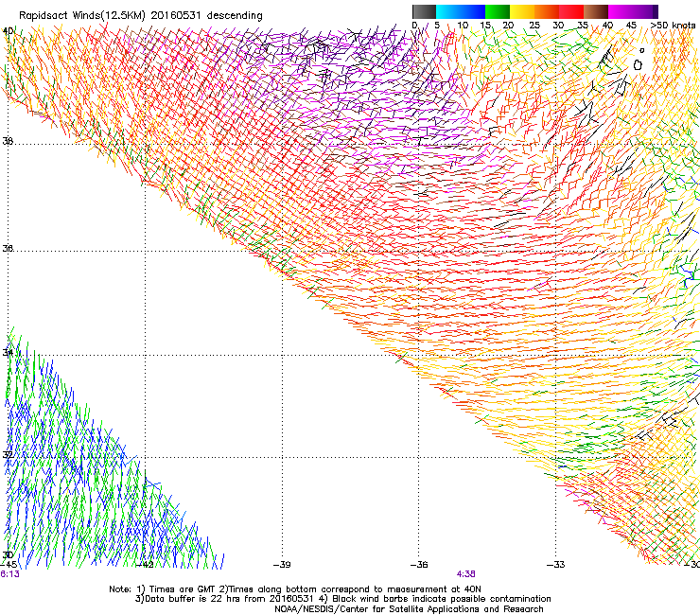Image resolution: width=700 pixels, height=615 pixels.
Task: Click the '40' knots label under the color bar
Action: click(x=607, y=26)
